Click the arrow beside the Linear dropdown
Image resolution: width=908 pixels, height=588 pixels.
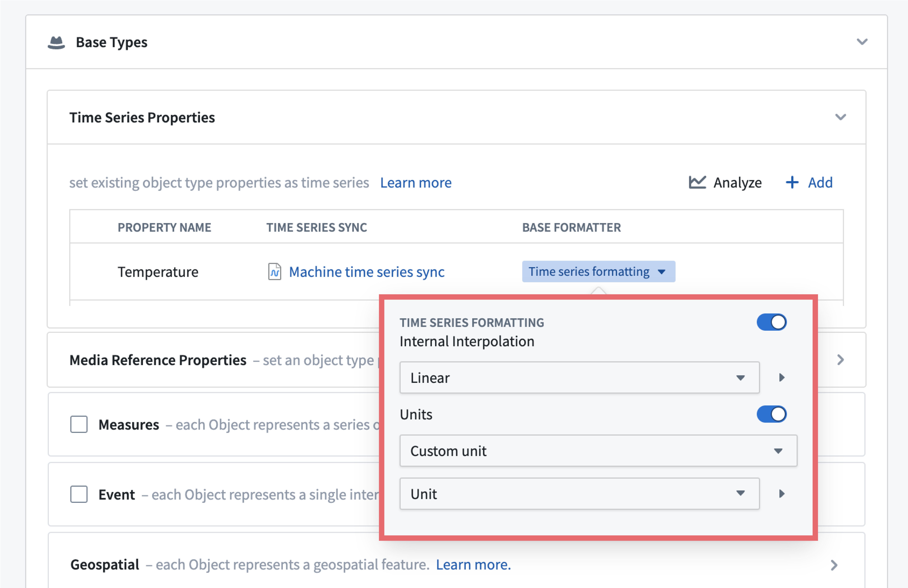tap(782, 378)
